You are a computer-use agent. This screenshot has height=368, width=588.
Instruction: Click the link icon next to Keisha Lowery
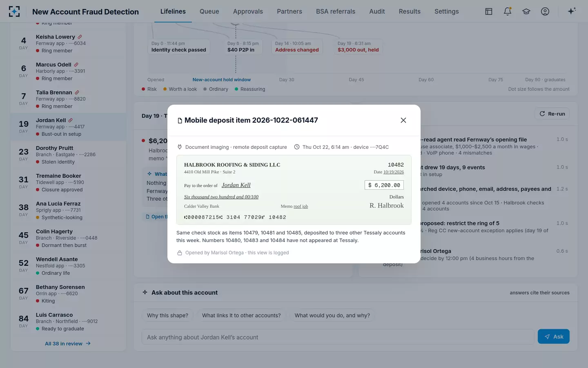(80, 37)
